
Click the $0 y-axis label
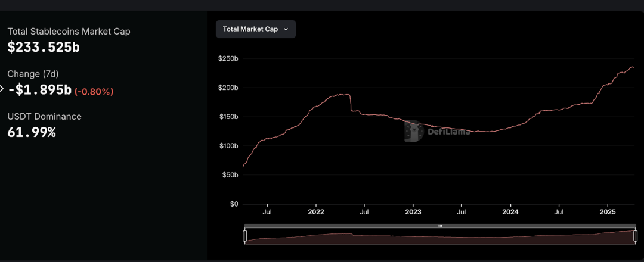[234, 204]
